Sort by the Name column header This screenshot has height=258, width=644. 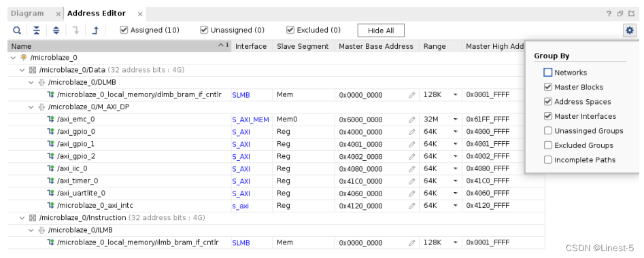click(119, 46)
